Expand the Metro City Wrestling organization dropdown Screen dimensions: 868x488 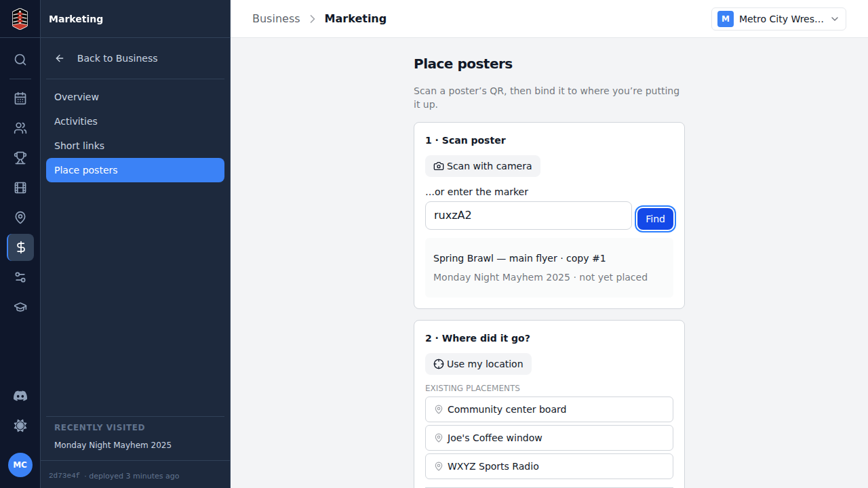[x=778, y=19]
